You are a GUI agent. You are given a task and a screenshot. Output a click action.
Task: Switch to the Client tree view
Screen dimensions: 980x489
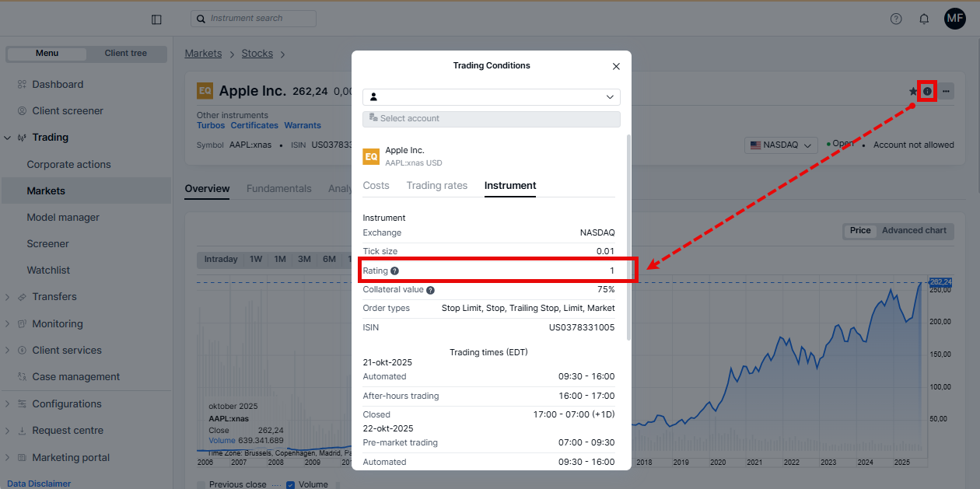pyautogui.click(x=126, y=54)
